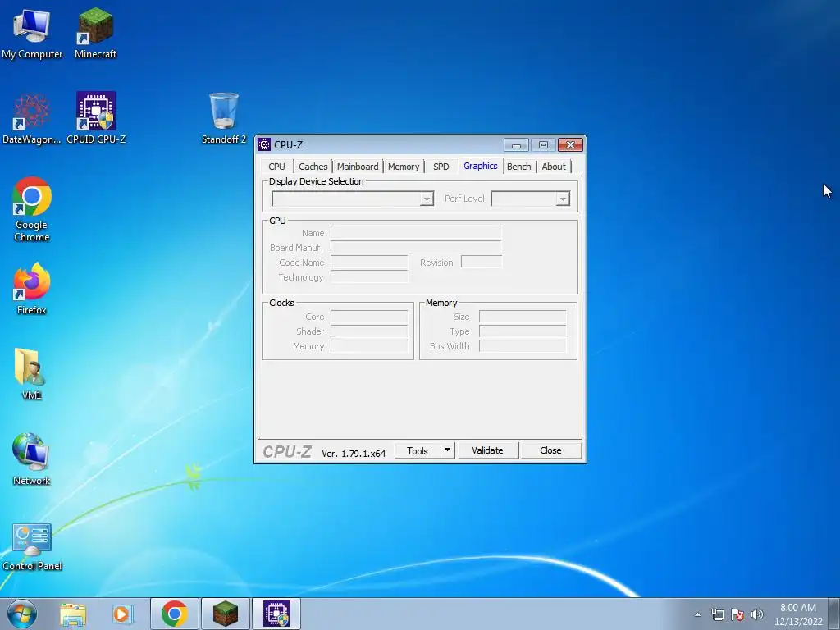The image size is (840, 630).
Task: Switch to the Caches tab
Action: [313, 167]
